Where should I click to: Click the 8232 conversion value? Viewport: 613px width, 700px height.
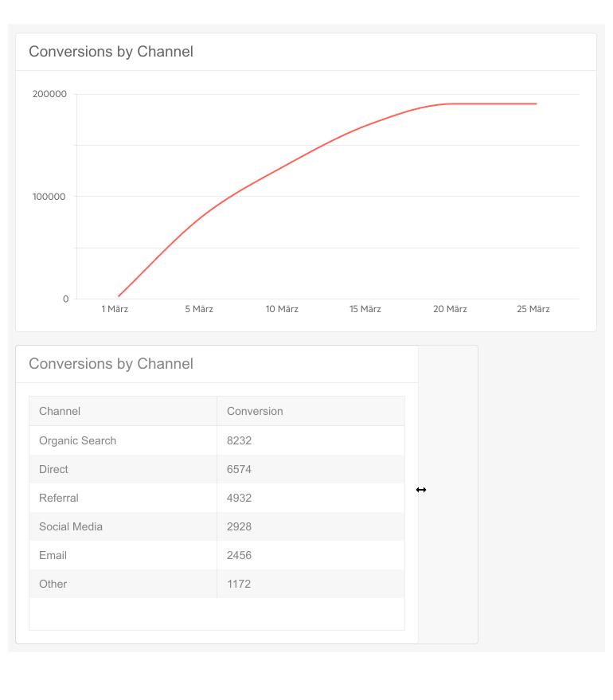pos(239,440)
